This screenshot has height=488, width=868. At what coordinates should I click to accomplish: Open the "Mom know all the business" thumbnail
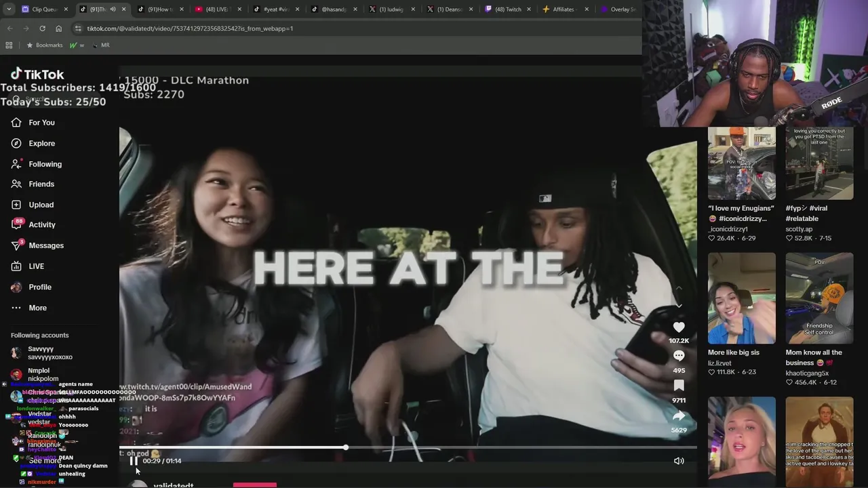(x=820, y=298)
